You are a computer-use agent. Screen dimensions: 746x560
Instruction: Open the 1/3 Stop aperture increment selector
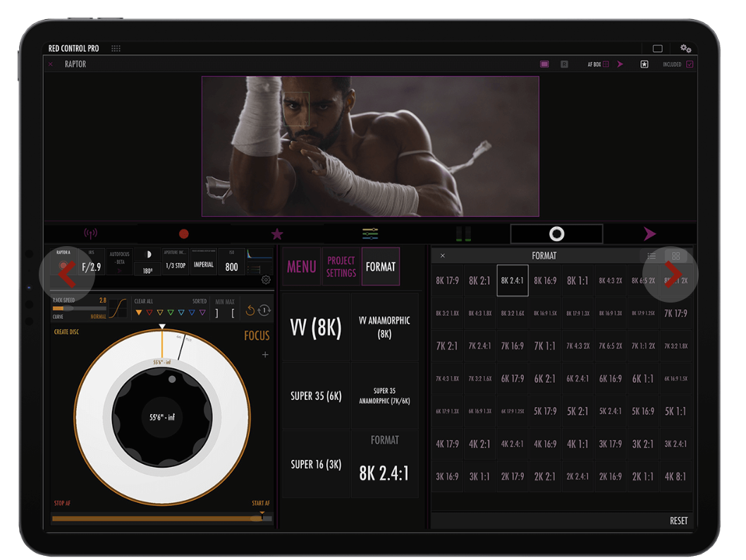click(x=176, y=266)
